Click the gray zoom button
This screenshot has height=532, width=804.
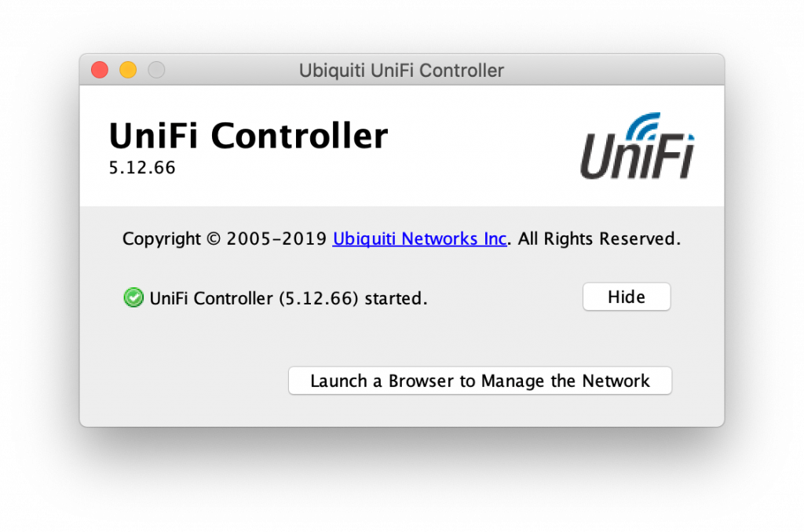[x=155, y=69]
